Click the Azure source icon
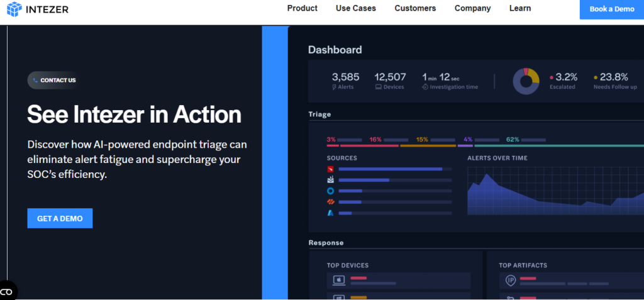The width and height of the screenshot is (644, 300). pyautogui.click(x=331, y=213)
